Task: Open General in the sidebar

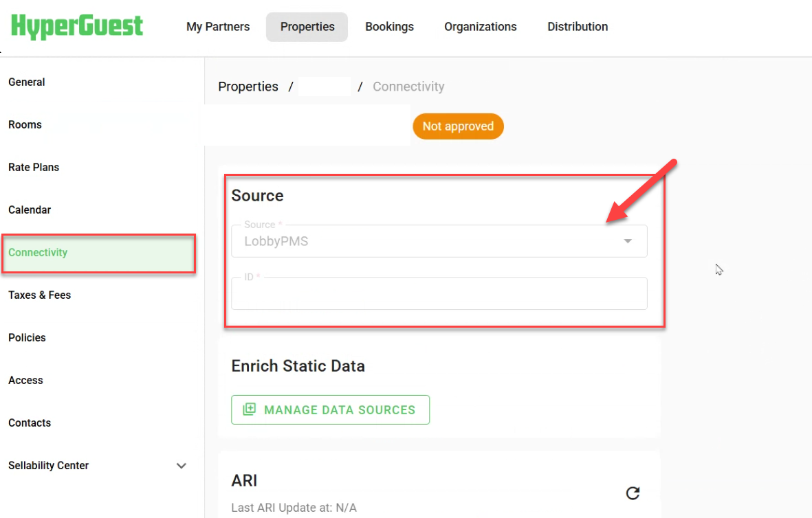Action: (x=27, y=82)
